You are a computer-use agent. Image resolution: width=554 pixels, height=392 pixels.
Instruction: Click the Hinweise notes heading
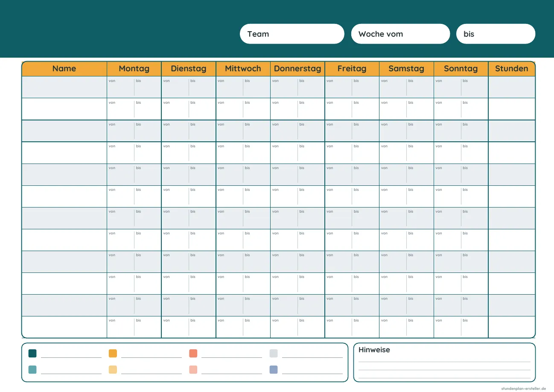(374, 350)
